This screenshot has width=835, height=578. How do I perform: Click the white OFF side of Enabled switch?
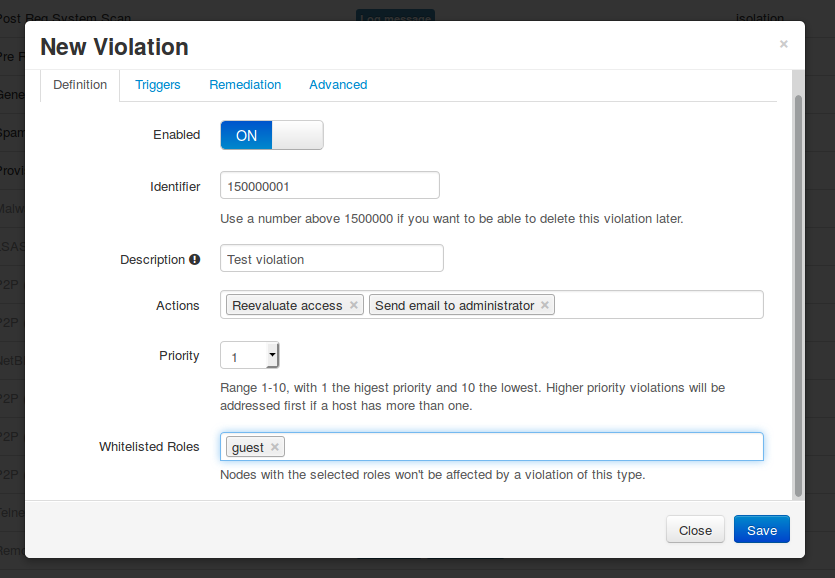tap(297, 135)
